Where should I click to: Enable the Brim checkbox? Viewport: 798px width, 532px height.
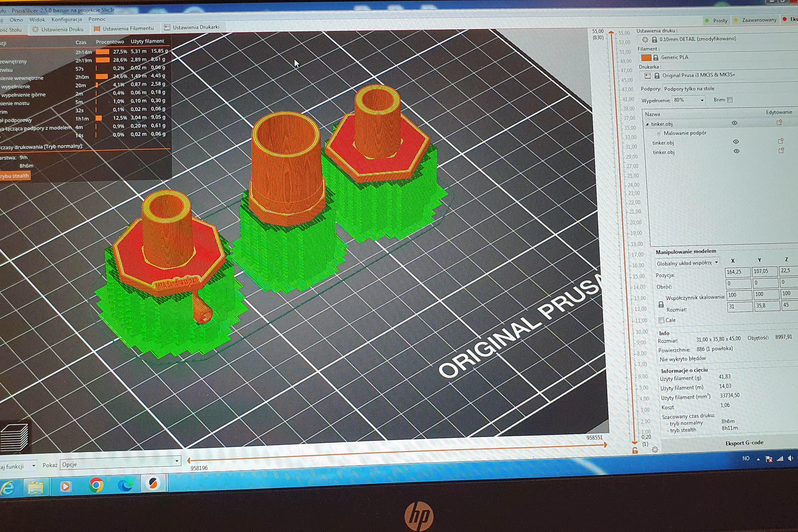coord(730,100)
